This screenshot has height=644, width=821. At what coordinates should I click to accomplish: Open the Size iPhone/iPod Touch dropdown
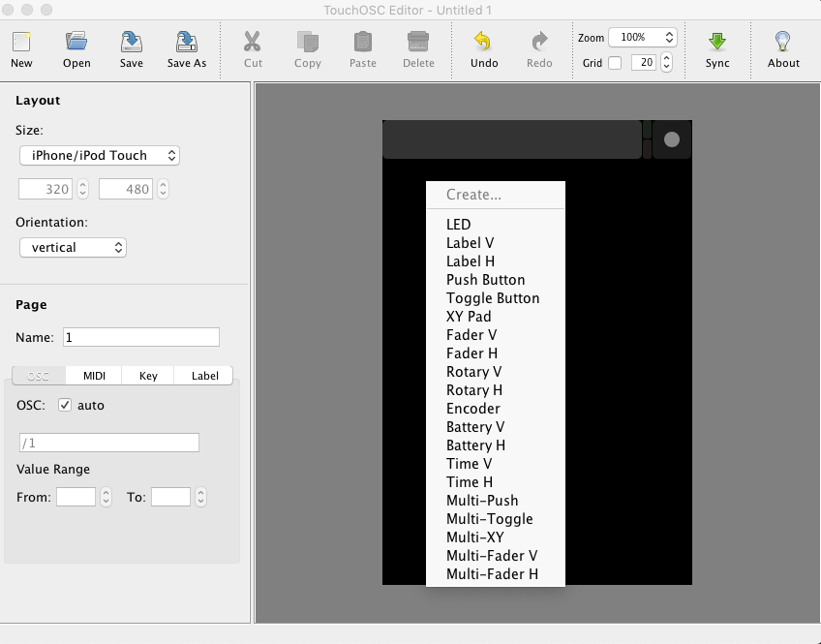[x=100, y=156]
